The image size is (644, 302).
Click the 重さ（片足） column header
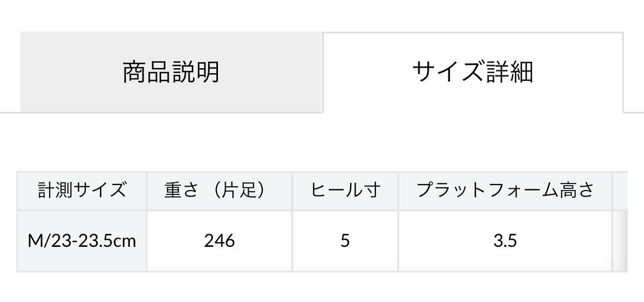click(219, 191)
